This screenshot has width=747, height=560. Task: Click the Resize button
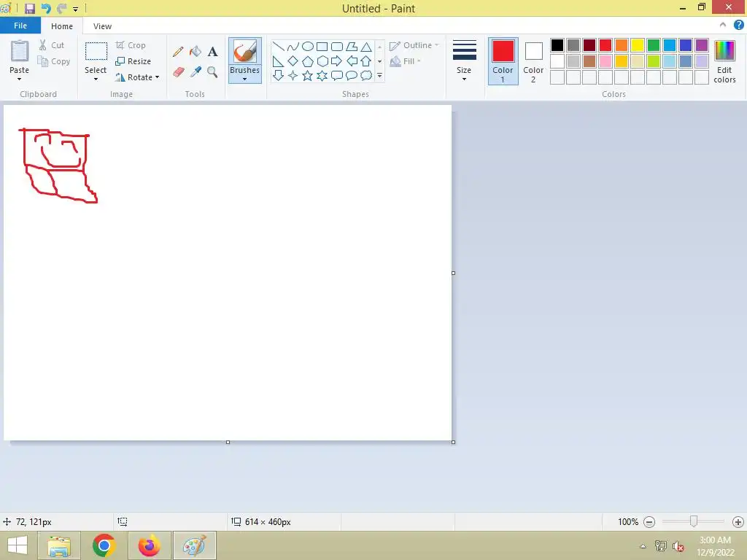point(133,61)
